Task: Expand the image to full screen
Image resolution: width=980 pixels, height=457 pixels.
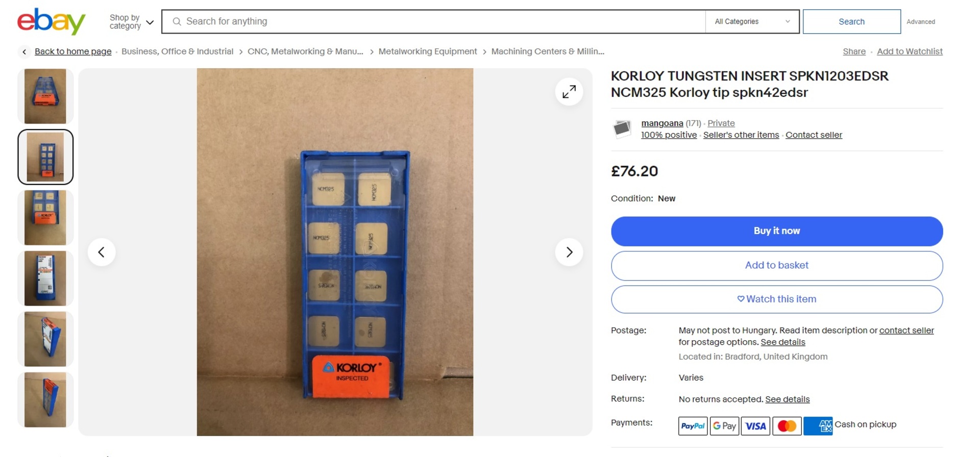Action: pyautogui.click(x=569, y=92)
